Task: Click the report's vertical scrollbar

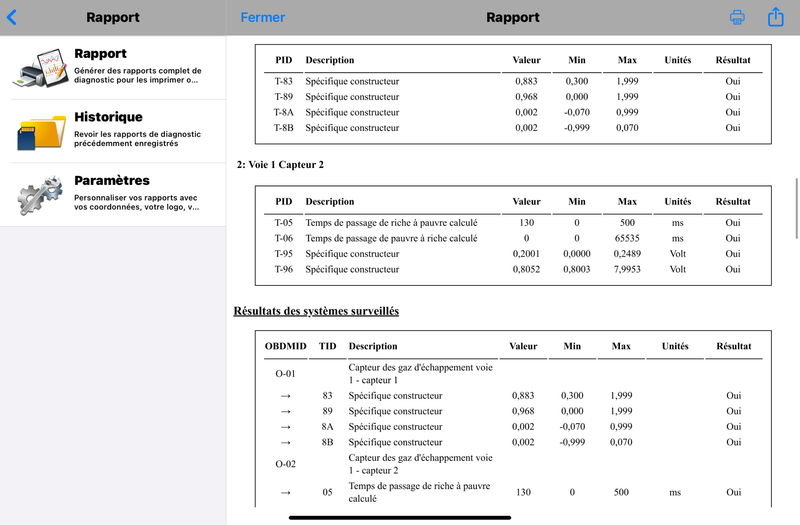Action: pos(796,208)
